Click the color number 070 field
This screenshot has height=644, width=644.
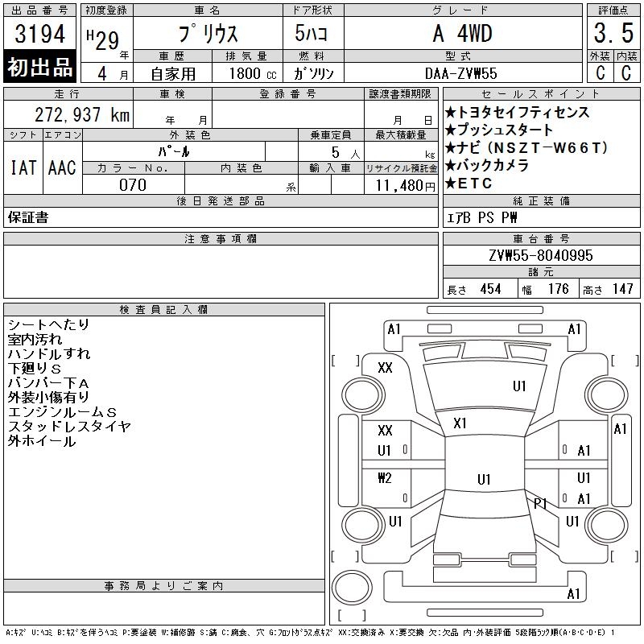pos(133,185)
